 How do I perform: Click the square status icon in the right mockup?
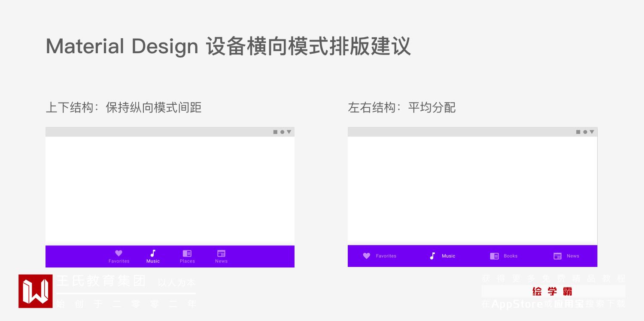coord(578,132)
